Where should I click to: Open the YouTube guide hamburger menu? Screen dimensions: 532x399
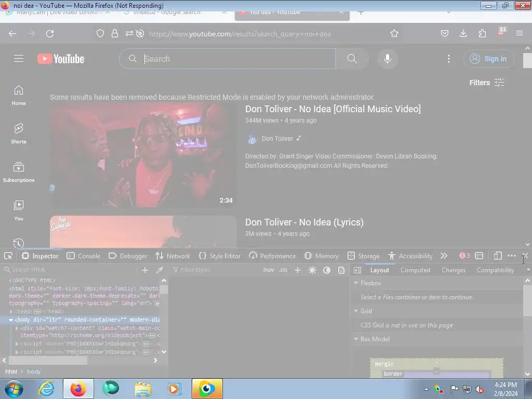[x=19, y=59]
